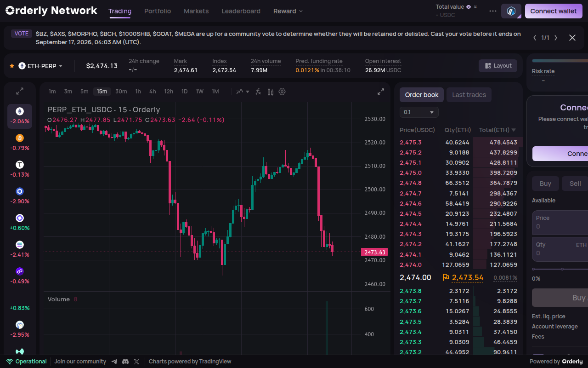588x368 pixels.
Task: Select the 1D timeframe
Action: [x=184, y=92]
